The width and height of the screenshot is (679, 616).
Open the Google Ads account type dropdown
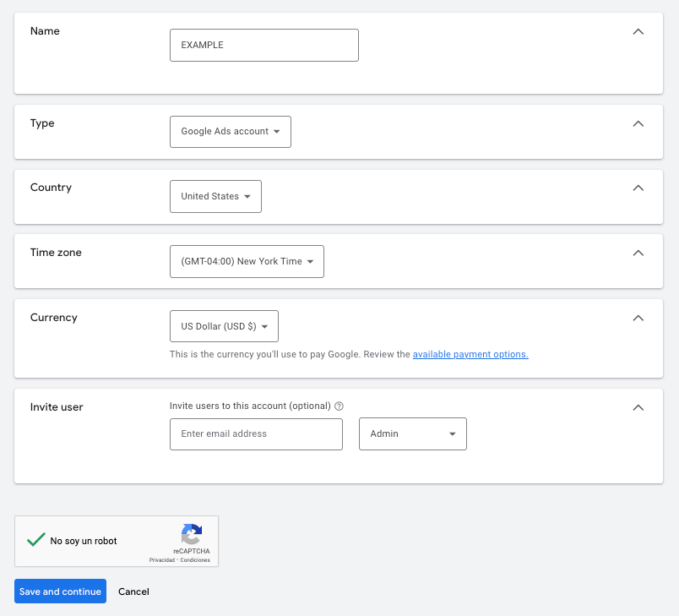(231, 132)
